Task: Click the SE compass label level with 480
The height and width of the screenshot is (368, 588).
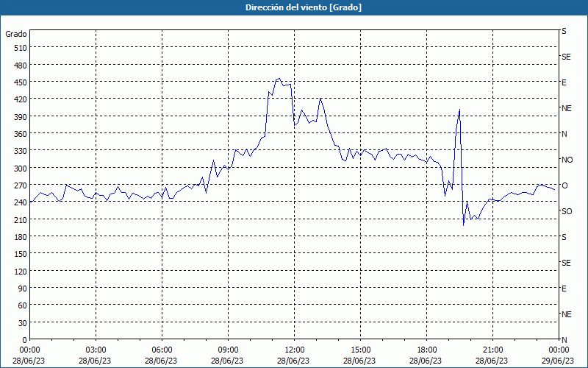Action: (x=566, y=57)
